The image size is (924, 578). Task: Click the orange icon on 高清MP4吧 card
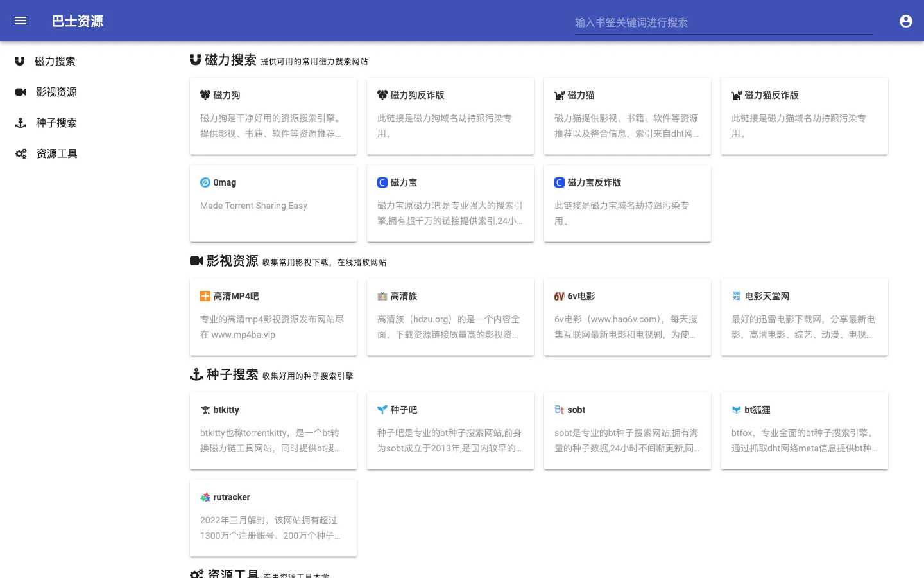(x=205, y=296)
